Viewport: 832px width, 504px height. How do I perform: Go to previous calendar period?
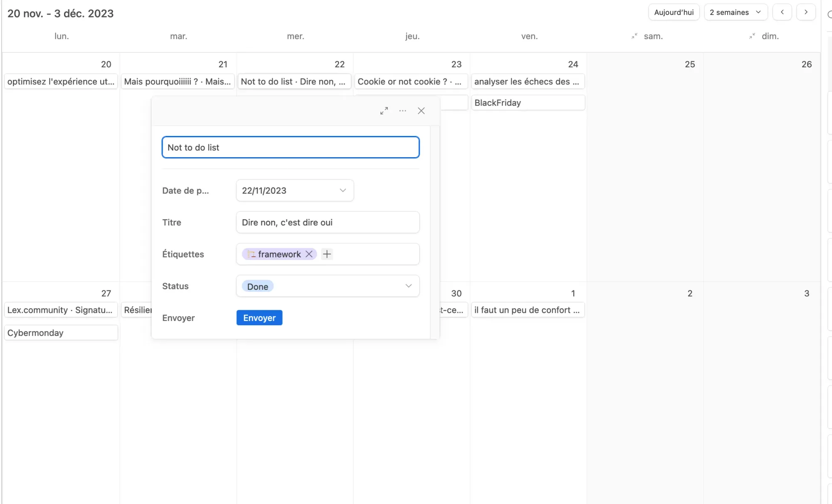[782, 12]
